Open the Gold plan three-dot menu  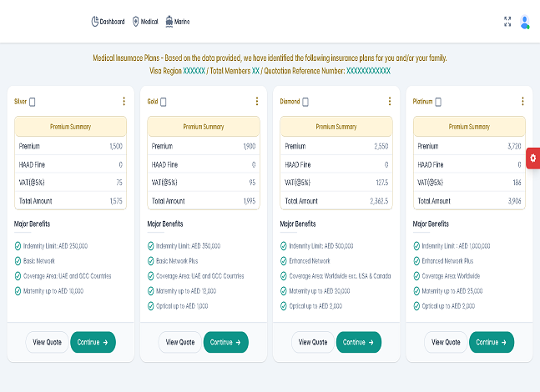click(x=257, y=102)
